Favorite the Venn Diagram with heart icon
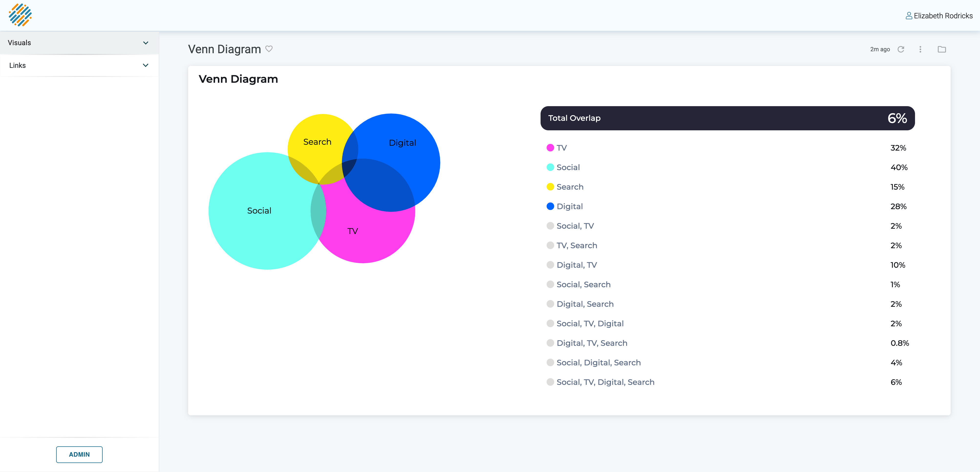Image resolution: width=980 pixels, height=472 pixels. (269, 49)
